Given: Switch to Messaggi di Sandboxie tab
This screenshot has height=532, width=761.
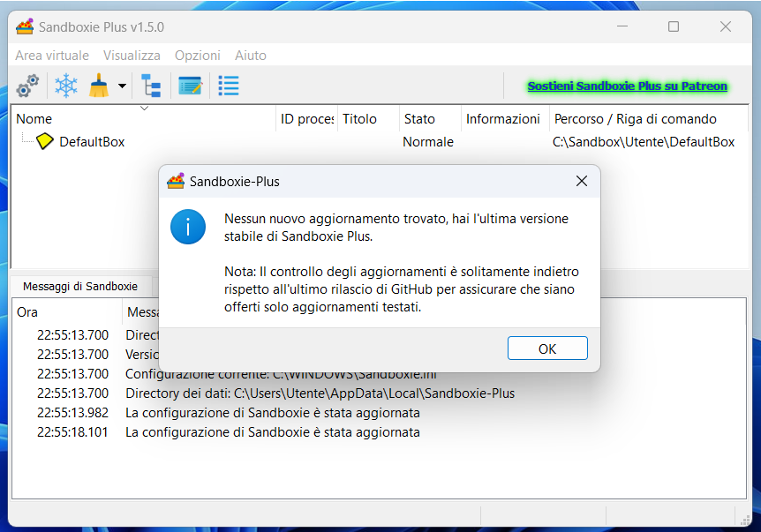Looking at the screenshot, I should (x=80, y=286).
